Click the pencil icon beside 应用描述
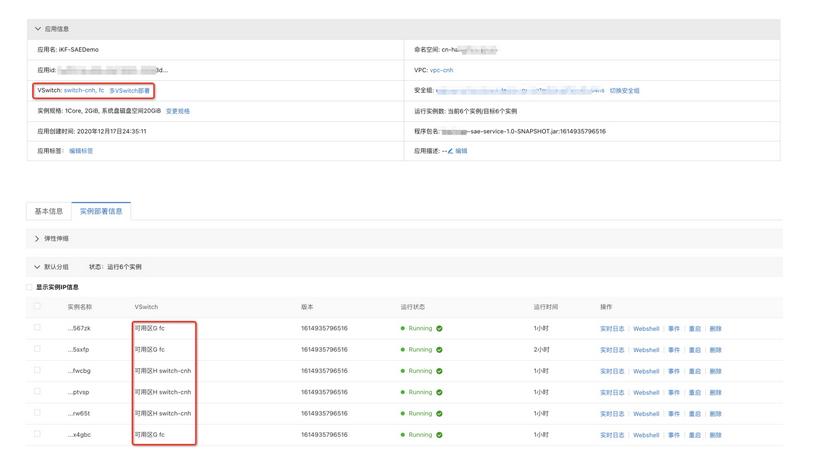Screen dimensions: 814x461 tap(450, 151)
